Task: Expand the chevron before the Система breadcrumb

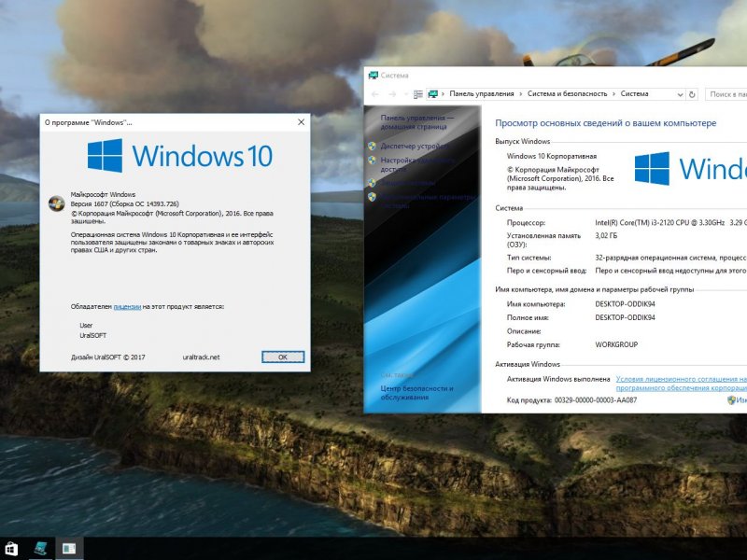Action: pyautogui.click(x=613, y=94)
